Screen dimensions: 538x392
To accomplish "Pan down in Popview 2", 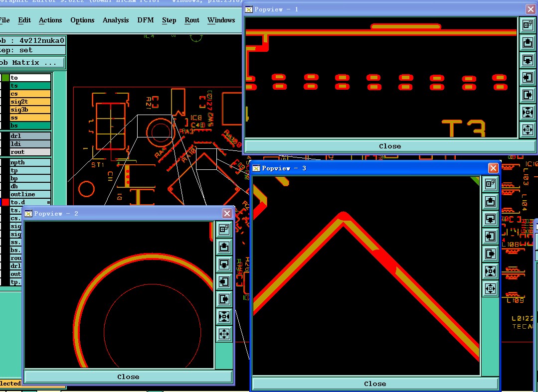I will (224, 264).
